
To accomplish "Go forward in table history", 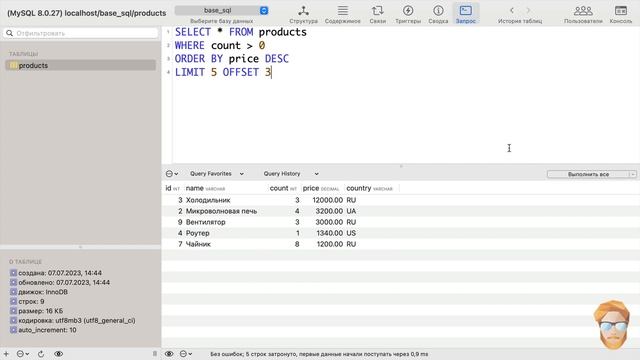I will [528, 10].
